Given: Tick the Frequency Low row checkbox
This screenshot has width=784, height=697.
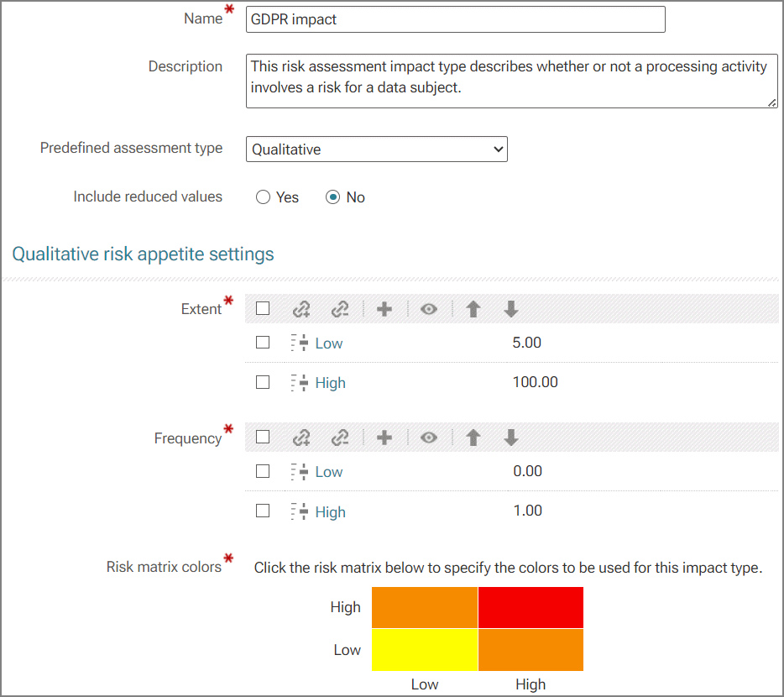Looking at the screenshot, I should tap(263, 471).
